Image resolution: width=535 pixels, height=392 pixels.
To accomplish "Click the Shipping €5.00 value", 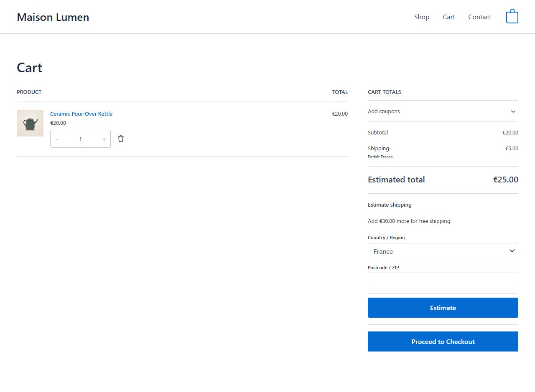I will (x=512, y=149).
